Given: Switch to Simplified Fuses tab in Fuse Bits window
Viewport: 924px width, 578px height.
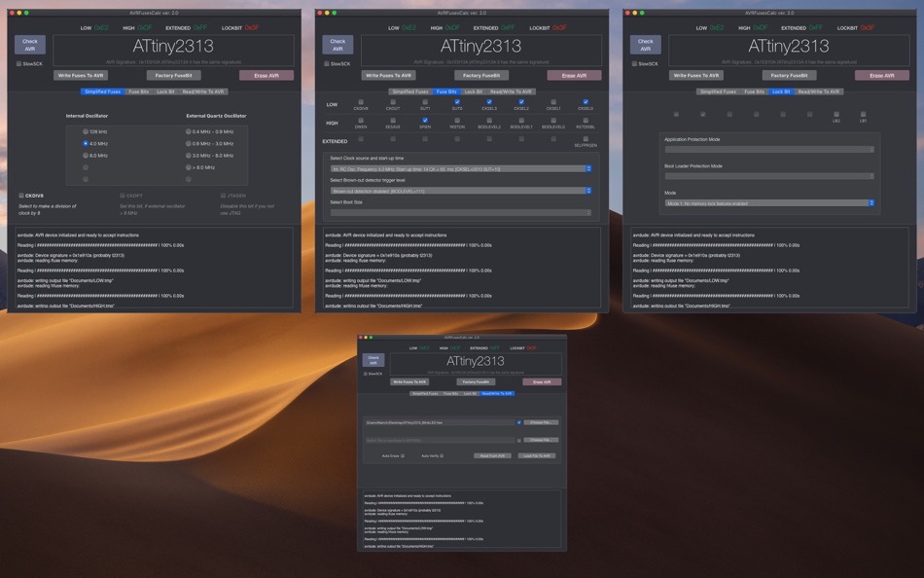Looking at the screenshot, I should (410, 91).
